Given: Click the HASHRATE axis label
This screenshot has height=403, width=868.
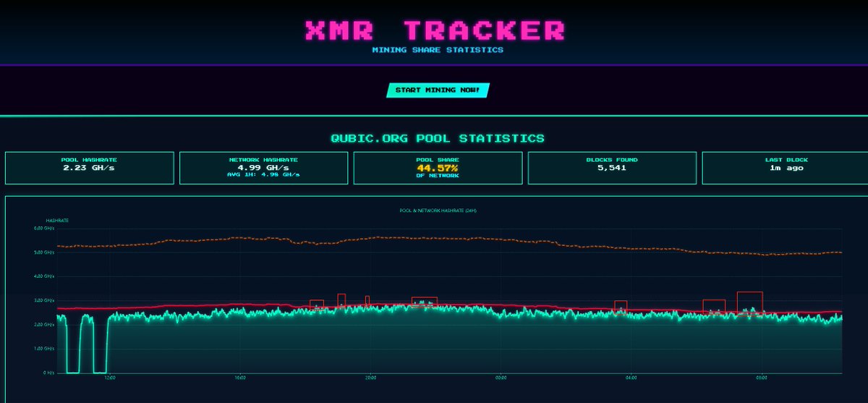Looking at the screenshot, I should [x=56, y=219].
